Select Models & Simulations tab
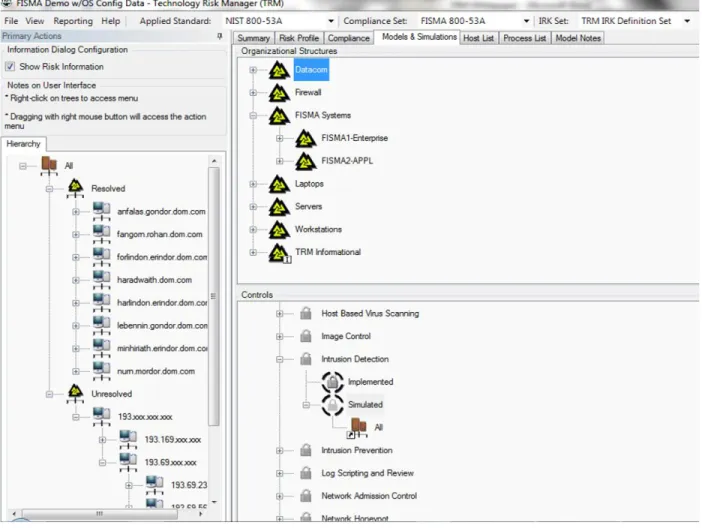Screen dimensions: 702x528 [419, 37]
